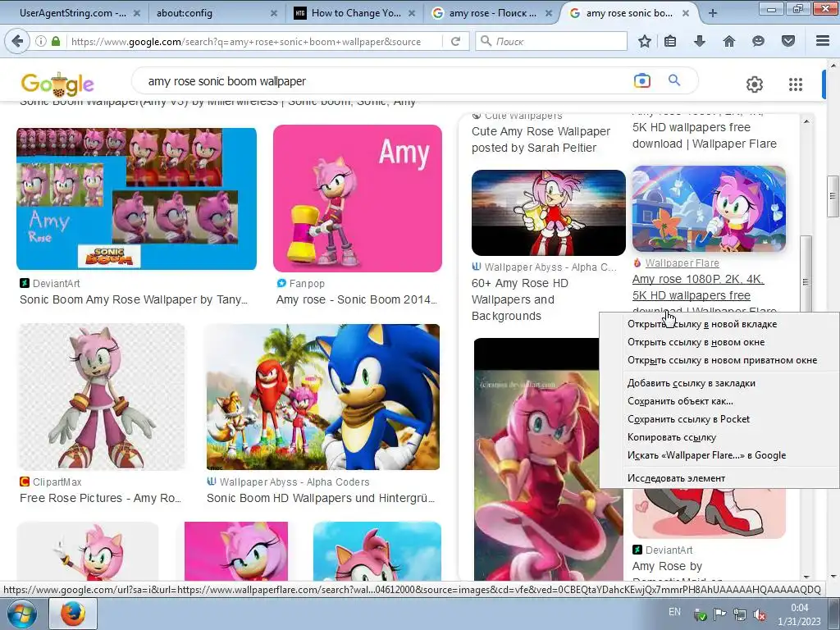
Task: Click the Firefox taskbar icon
Action: click(73, 614)
